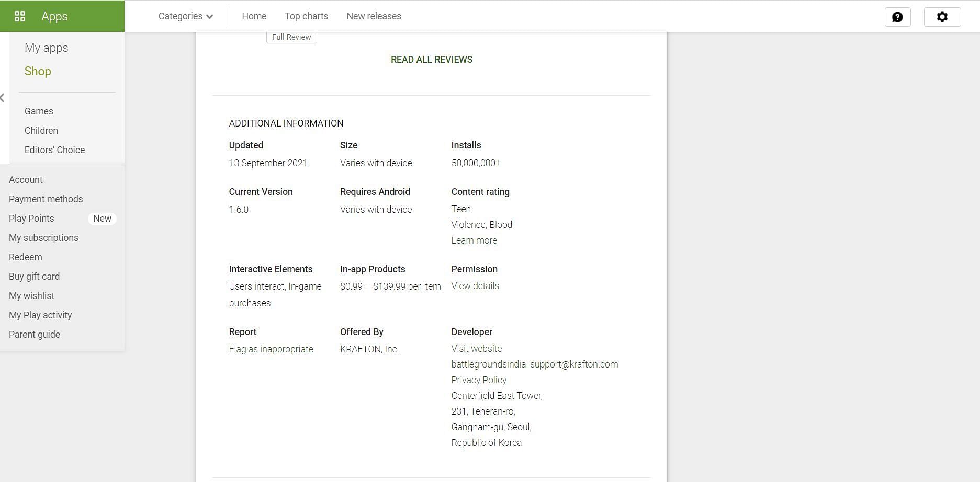Viewport: 980px width, 482px height.
Task: Open the help question mark icon
Action: point(897,17)
